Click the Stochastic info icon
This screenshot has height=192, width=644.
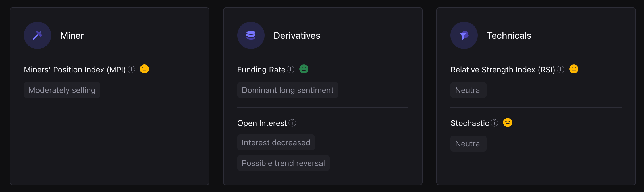click(495, 123)
